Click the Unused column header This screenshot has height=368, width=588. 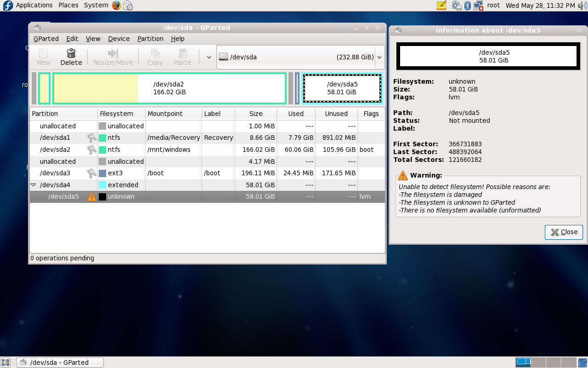click(x=337, y=114)
